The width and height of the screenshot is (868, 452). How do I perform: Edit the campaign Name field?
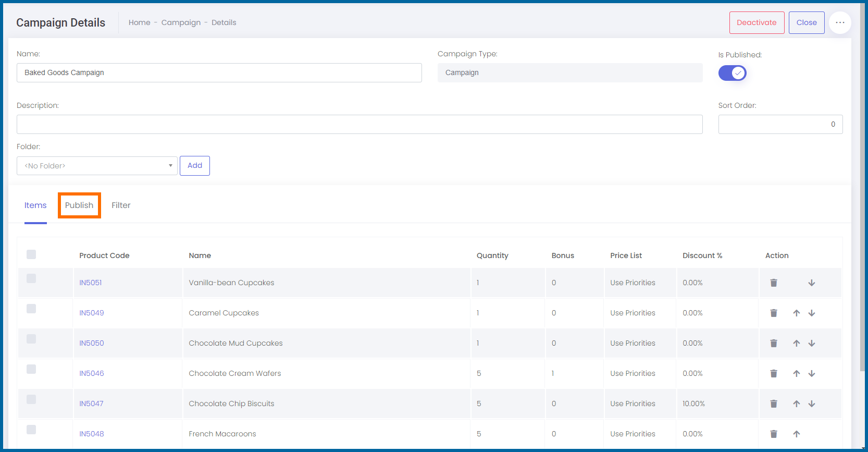pos(219,72)
